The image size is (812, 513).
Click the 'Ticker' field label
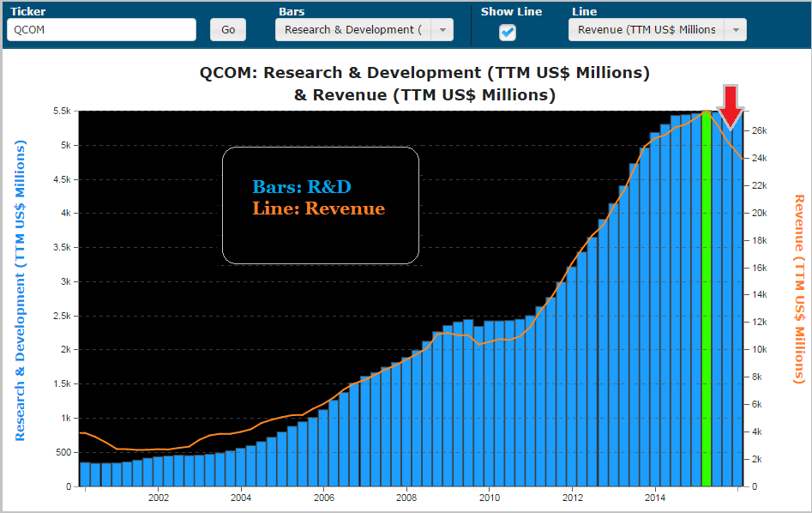28,11
